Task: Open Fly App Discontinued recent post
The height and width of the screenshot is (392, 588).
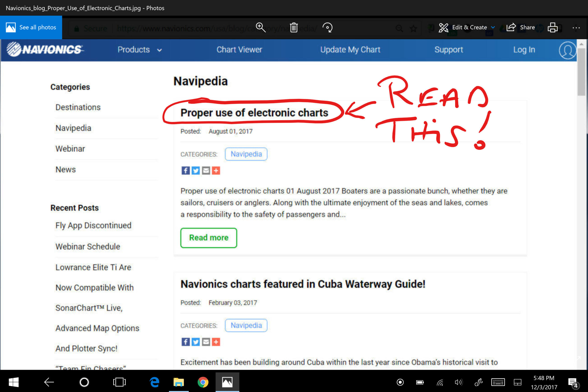Action: (93, 225)
